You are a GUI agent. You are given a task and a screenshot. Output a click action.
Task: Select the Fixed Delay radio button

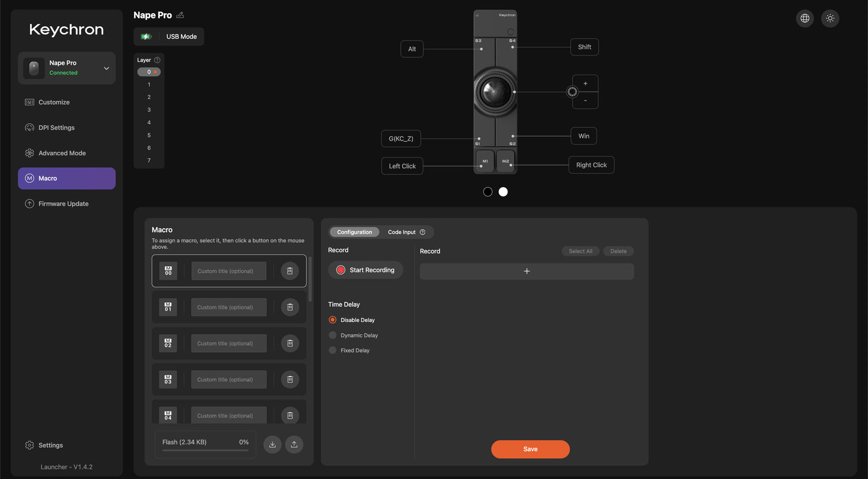(x=333, y=350)
